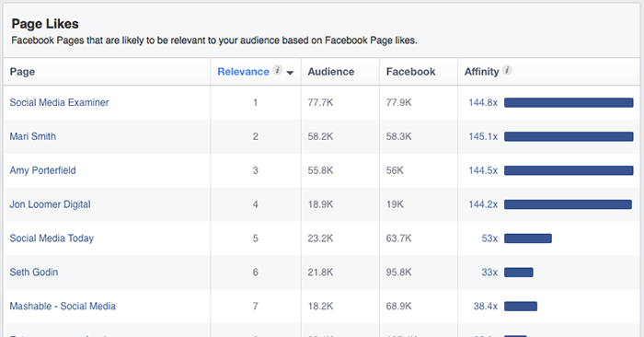The image size is (644, 337).
Task: Open the Social Media Examiner page
Action: coord(59,102)
